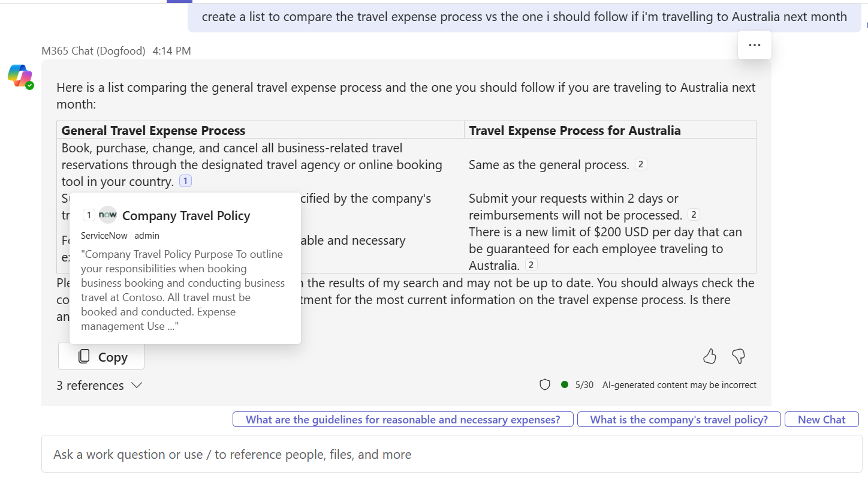Click citation marker 1 in the popup header
The width and height of the screenshot is (868, 478).
(x=89, y=215)
